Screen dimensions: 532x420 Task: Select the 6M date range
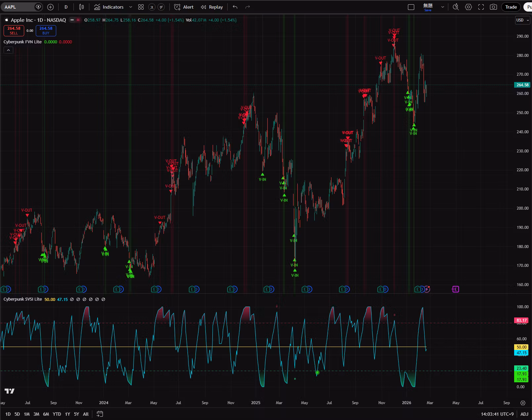coord(46,414)
